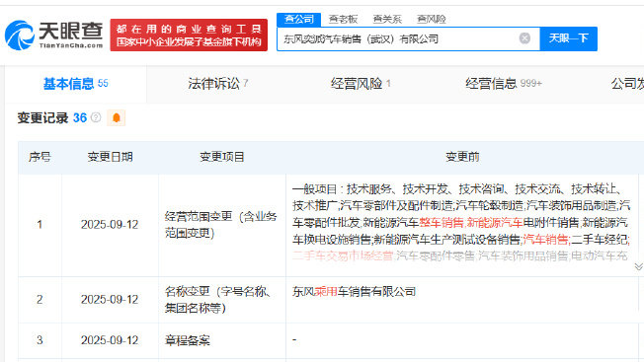Click the 天眼一下 search button

pyautogui.click(x=568, y=38)
